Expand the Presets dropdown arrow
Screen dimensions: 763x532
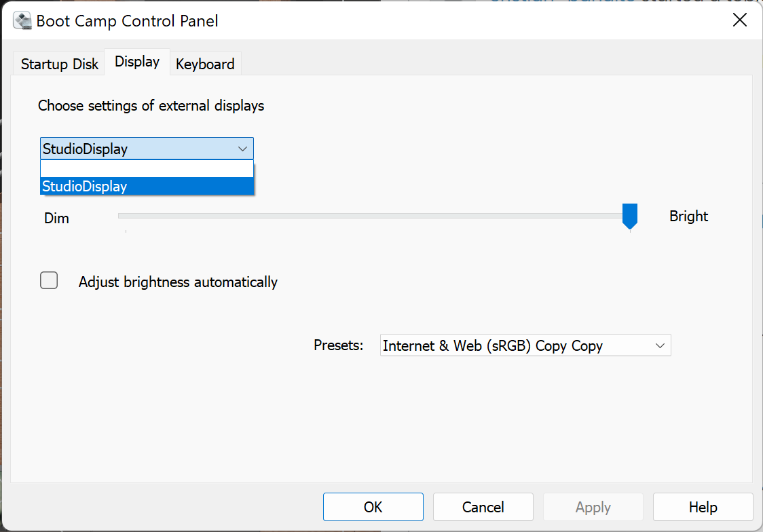(660, 346)
